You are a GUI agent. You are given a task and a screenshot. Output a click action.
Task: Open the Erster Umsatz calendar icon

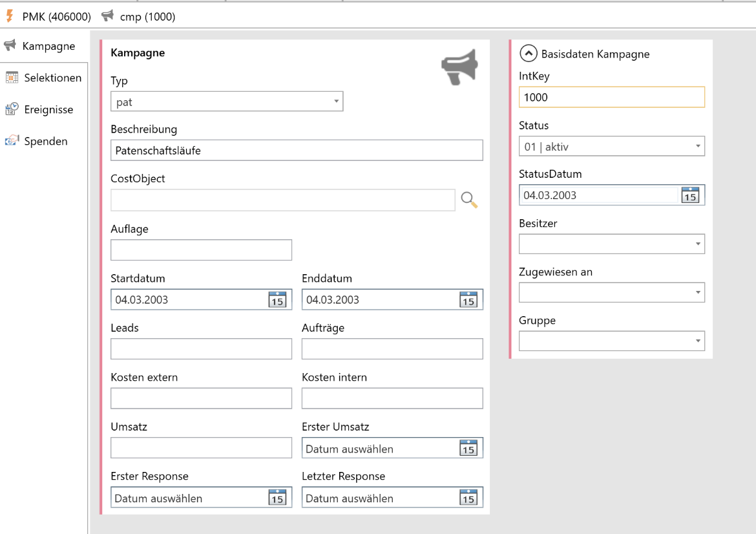pos(468,449)
